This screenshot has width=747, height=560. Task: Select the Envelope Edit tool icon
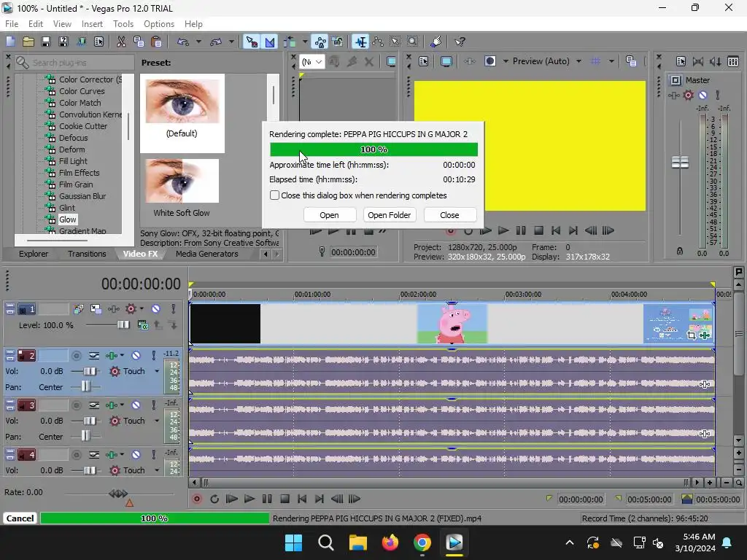point(379,42)
